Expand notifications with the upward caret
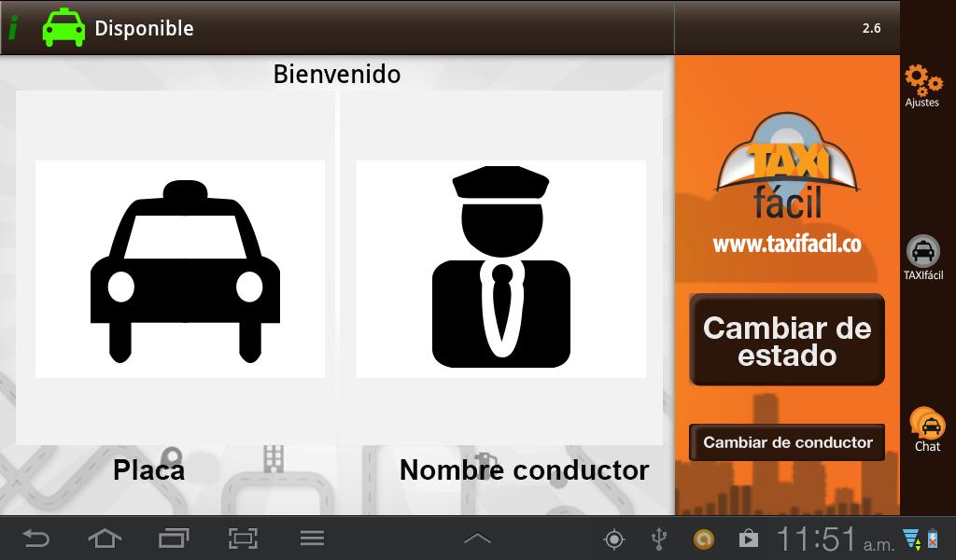The height and width of the screenshot is (560, 956). (x=477, y=538)
